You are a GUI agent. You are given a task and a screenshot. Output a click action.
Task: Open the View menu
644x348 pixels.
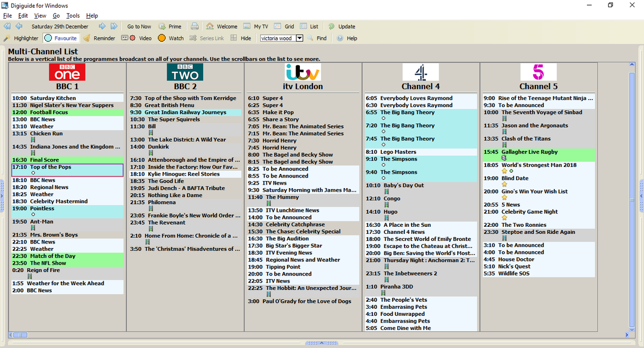40,16
